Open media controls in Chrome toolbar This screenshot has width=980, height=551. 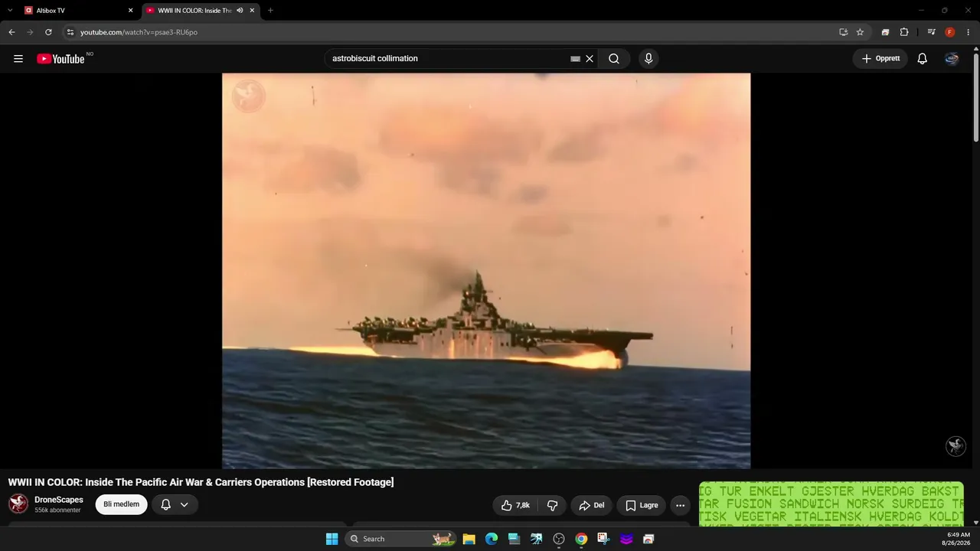click(x=931, y=32)
